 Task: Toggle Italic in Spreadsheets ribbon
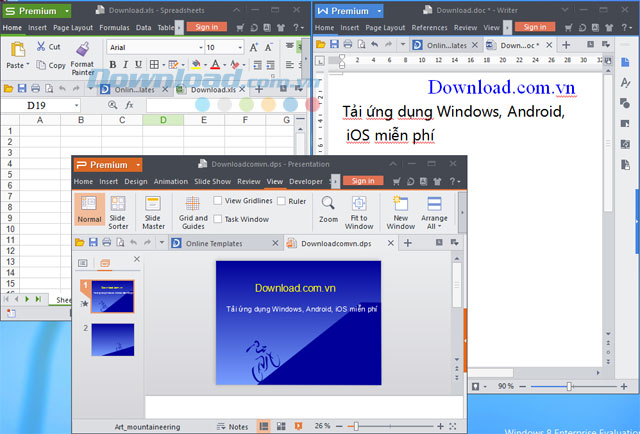tap(125, 65)
